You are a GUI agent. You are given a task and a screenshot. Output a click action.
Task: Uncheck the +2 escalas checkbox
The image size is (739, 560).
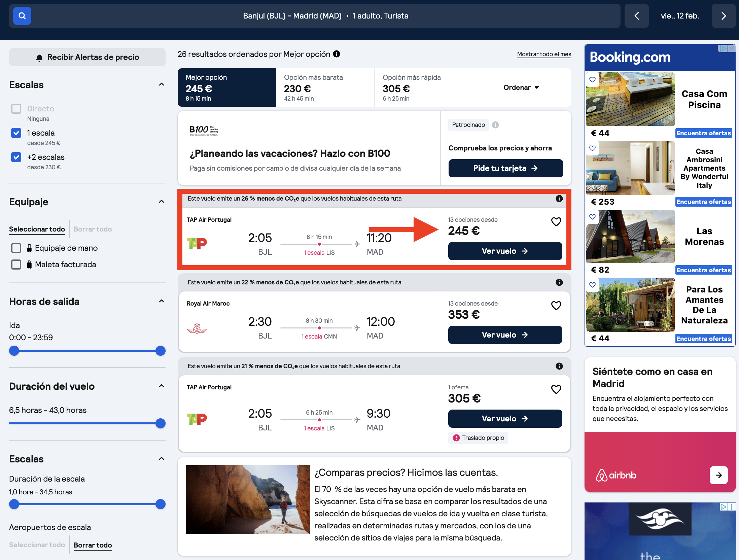tap(16, 157)
